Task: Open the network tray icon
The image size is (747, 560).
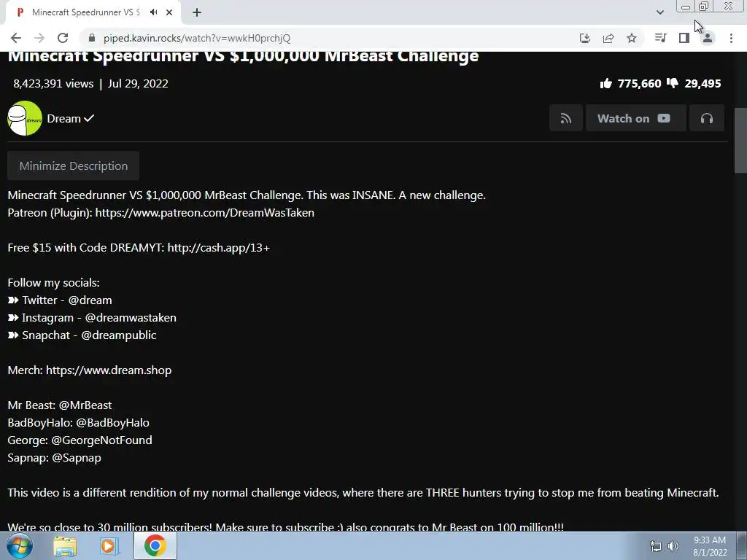Action: 656,546
